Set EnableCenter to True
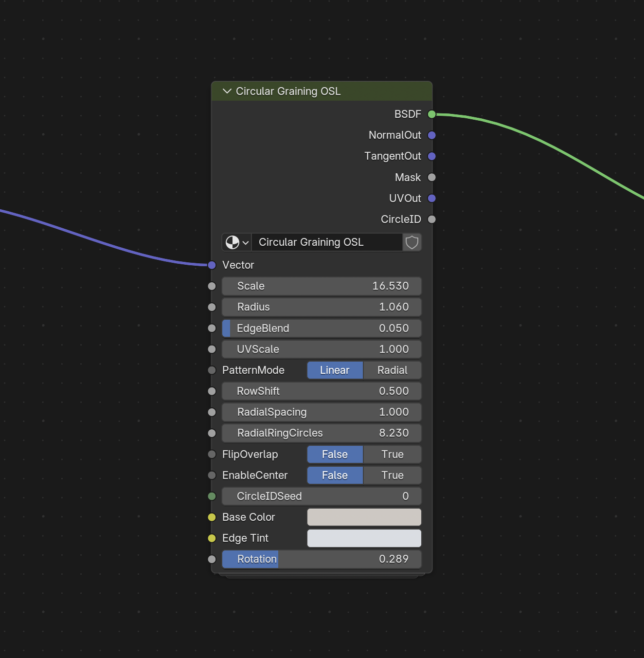 (393, 475)
